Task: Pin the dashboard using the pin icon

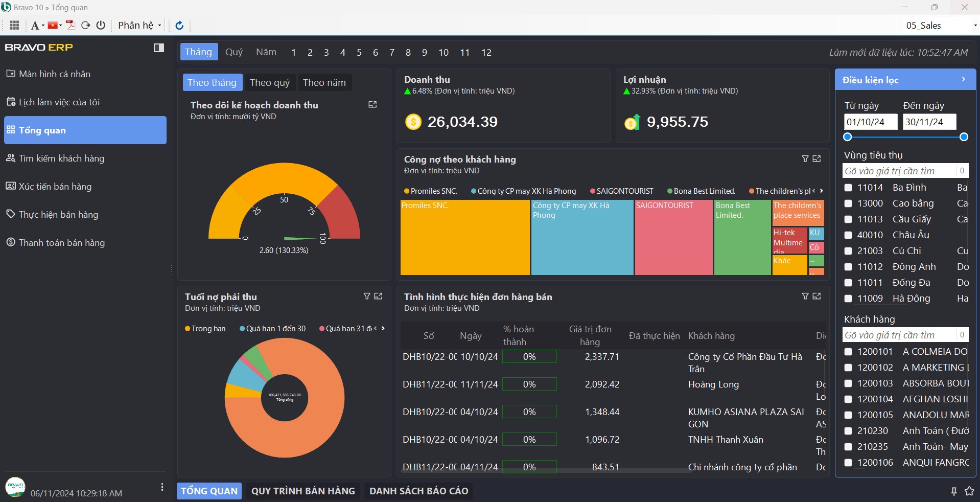Action: coord(953,491)
